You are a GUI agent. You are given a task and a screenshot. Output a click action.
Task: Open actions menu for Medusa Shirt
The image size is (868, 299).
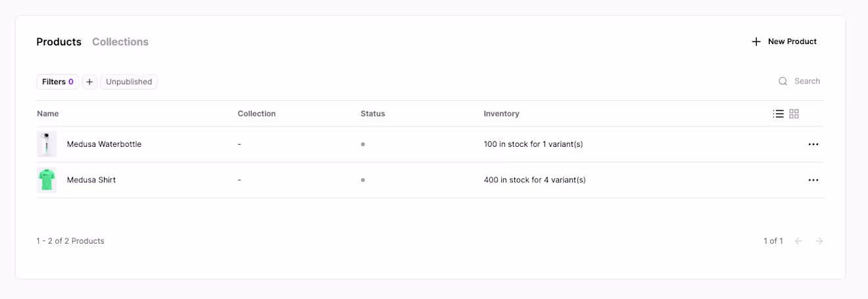813,180
